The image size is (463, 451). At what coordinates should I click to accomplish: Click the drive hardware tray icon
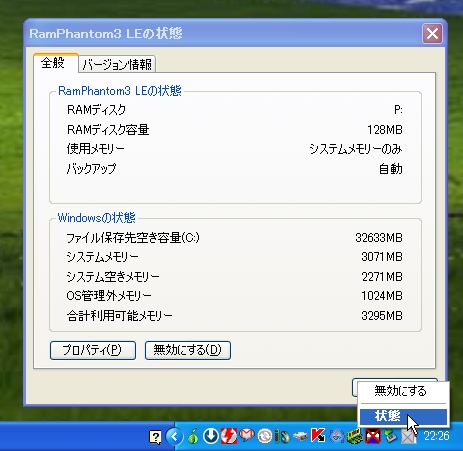point(300,436)
